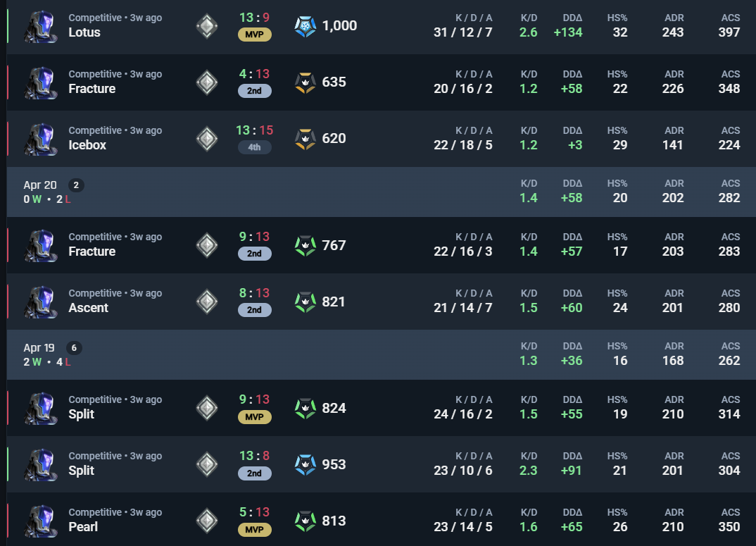Viewport: 756px width, 546px height.
Task: Click the 620 score badge icon on Icebox
Action: point(305,139)
